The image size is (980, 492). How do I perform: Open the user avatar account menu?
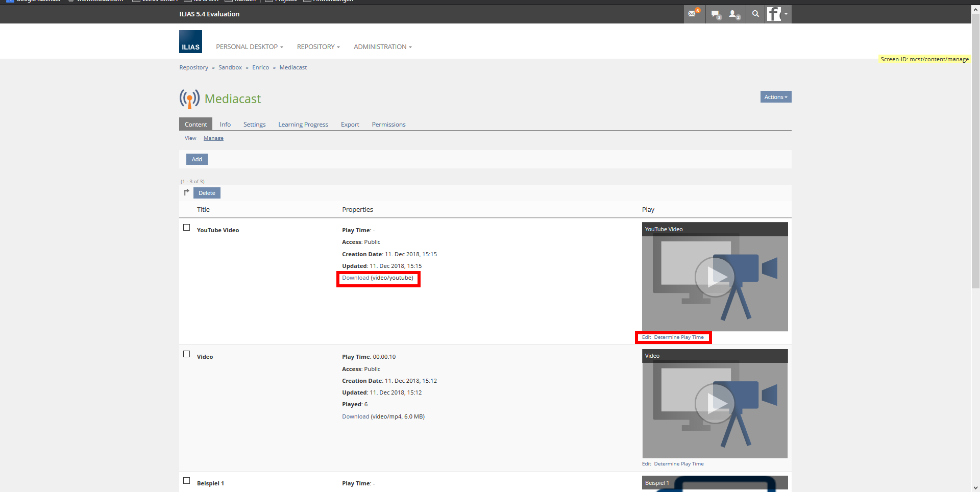[x=777, y=14]
